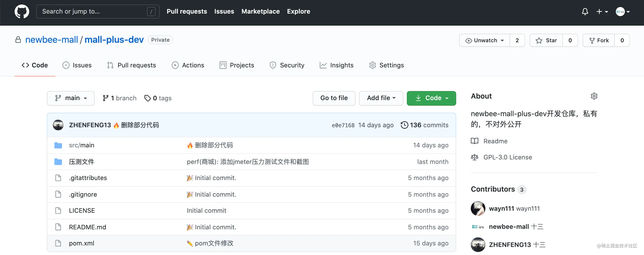
Task: Focus the Search or jump to field
Action: coord(98,12)
